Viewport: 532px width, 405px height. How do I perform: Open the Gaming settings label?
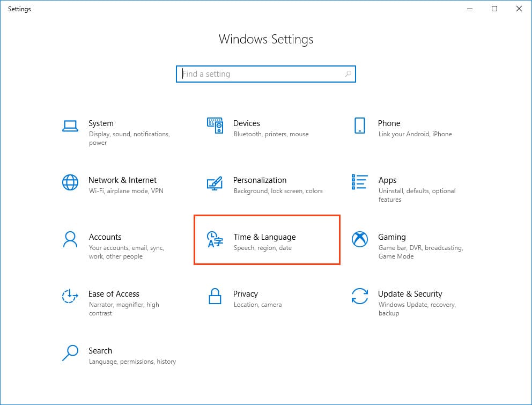[x=391, y=237]
